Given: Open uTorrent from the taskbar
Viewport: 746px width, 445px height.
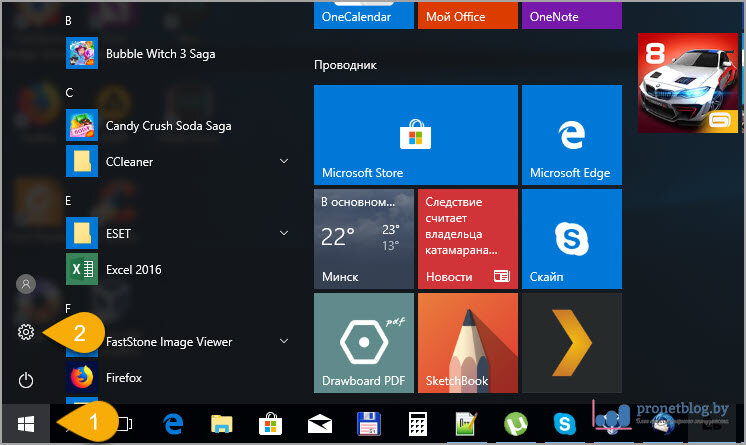Looking at the screenshot, I should pyautogui.click(x=516, y=424).
